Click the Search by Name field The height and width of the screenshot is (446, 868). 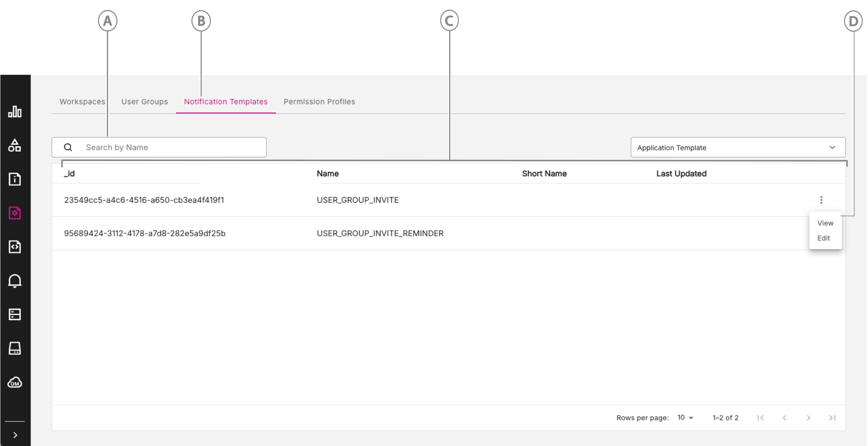[x=172, y=148]
